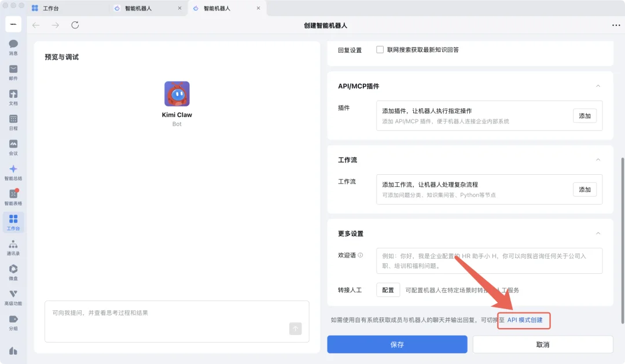
Task: Select the 邮件 icon in the sidebar
Action: click(13, 71)
